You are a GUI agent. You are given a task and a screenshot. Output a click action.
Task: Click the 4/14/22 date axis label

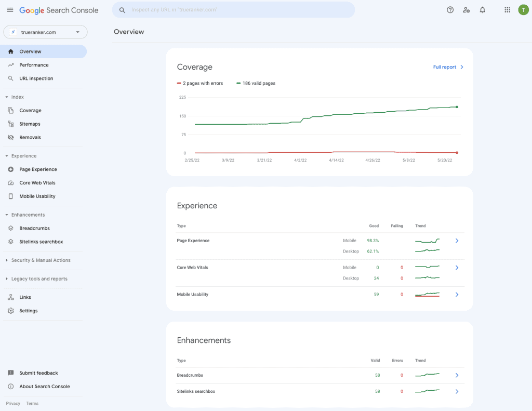pyautogui.click(x=336, y=160)
